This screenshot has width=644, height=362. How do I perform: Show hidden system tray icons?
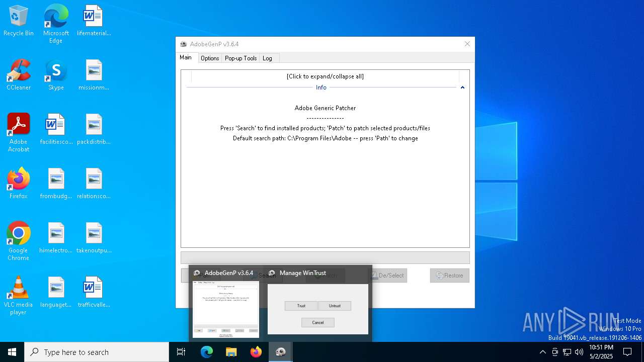coord(542,352)
